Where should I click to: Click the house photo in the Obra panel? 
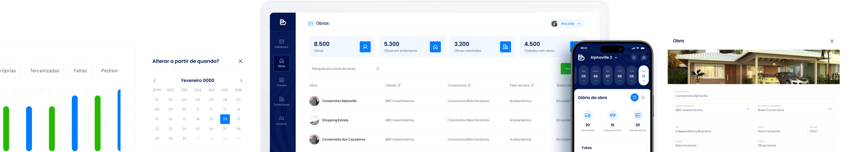coord(753,67)
